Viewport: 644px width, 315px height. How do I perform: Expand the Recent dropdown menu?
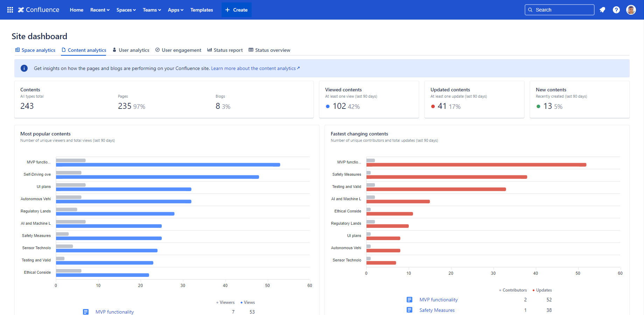[100, 10]
